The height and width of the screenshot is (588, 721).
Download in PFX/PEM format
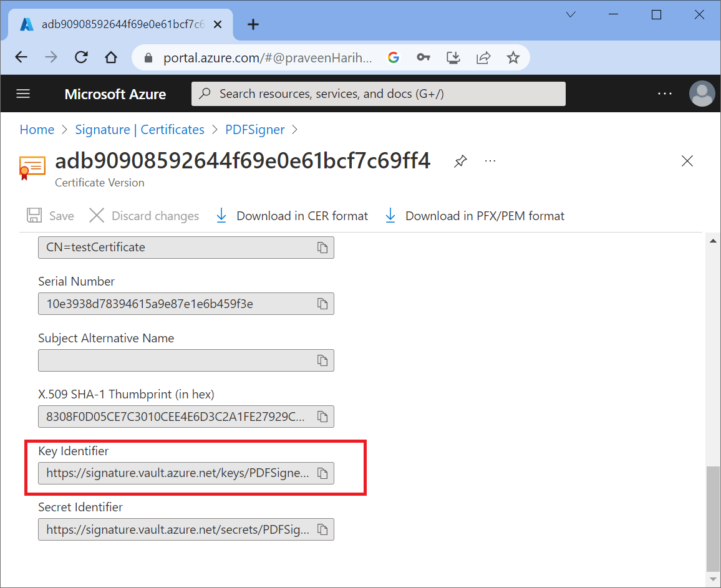[475, 216]
